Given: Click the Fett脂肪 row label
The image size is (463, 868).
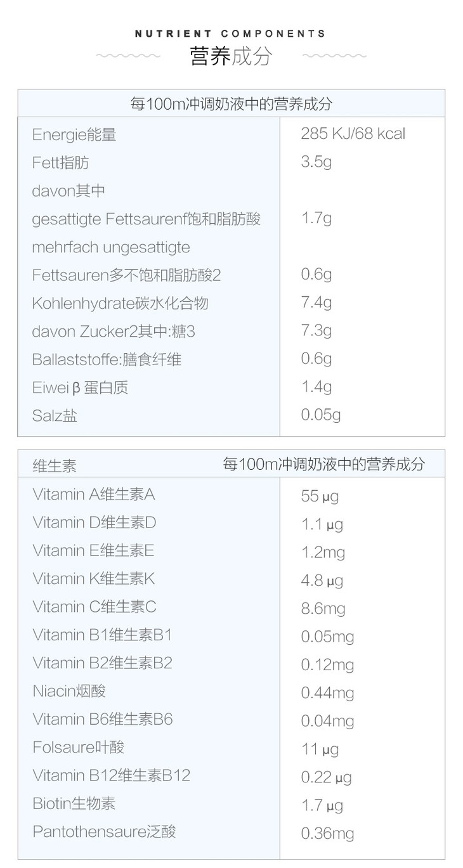Looking at the screenshot, I should click(x=61, y=163).
